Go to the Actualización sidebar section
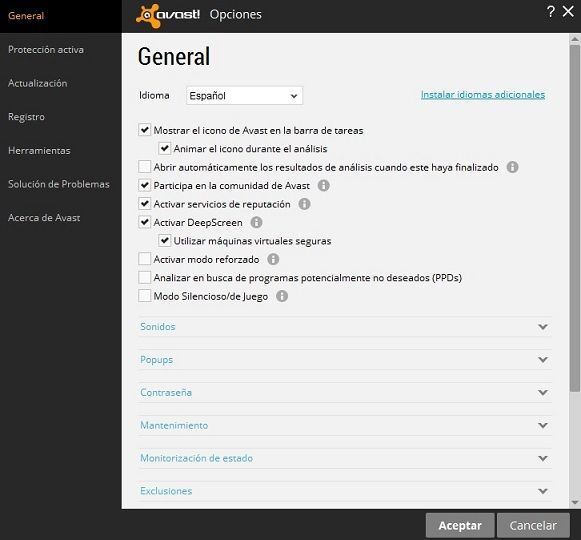Viewport: 581px width, 540px height. (38, 83)
